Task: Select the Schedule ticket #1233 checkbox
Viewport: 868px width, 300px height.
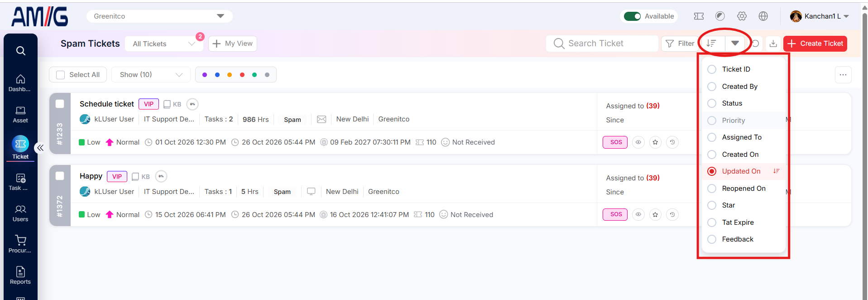Action: [60, 104]
